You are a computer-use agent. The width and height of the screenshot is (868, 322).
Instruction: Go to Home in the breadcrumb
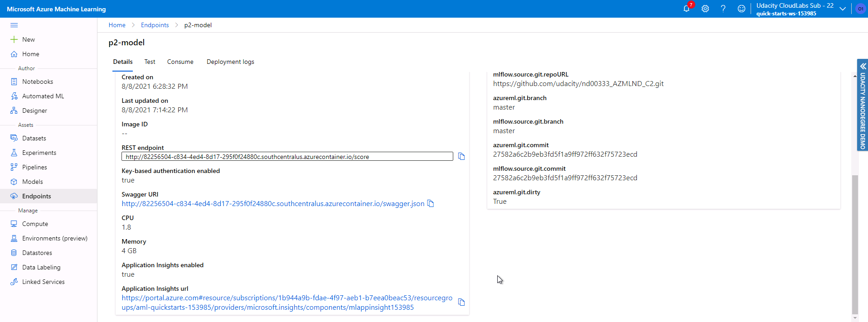click(117, 25)
